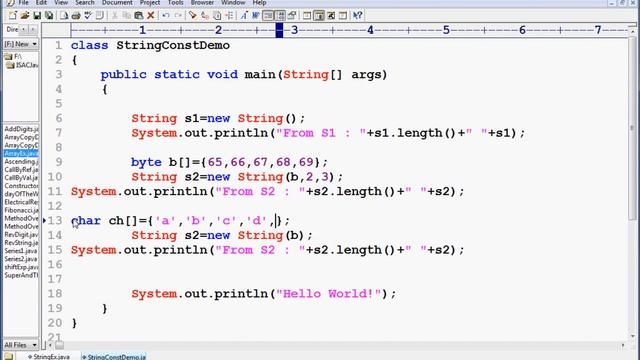Open the Window menu
Image resolution: width=640 pixels, height=360 pixels.
point(233,2)
